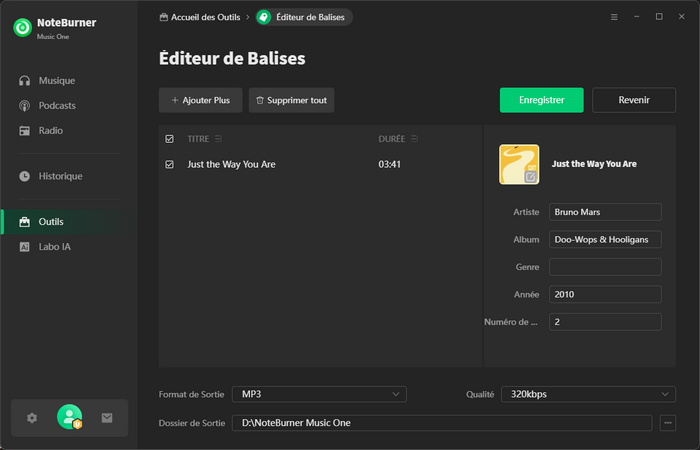Change the album cover artwork thumbnail
700x450 pixels.
point(519,164)
